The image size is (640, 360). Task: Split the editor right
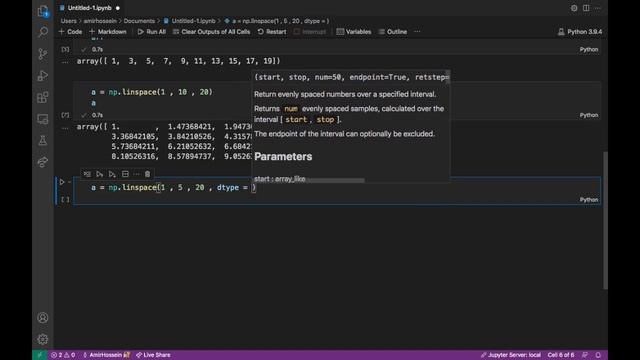(x=586, y=8)
